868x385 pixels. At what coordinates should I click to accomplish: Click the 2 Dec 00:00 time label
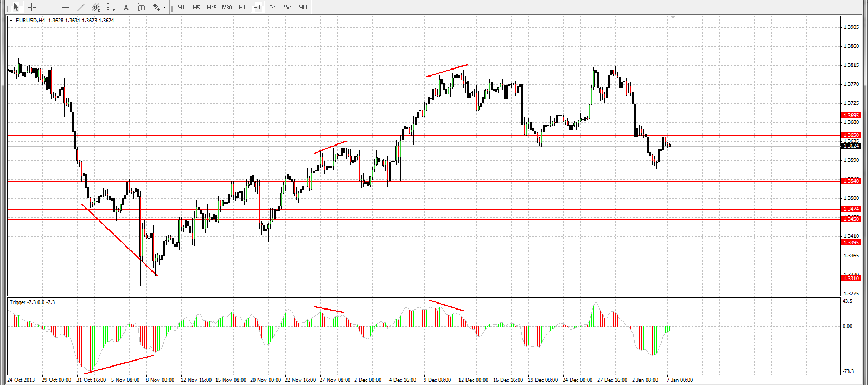pyautogui.click(x=368, y=380)
